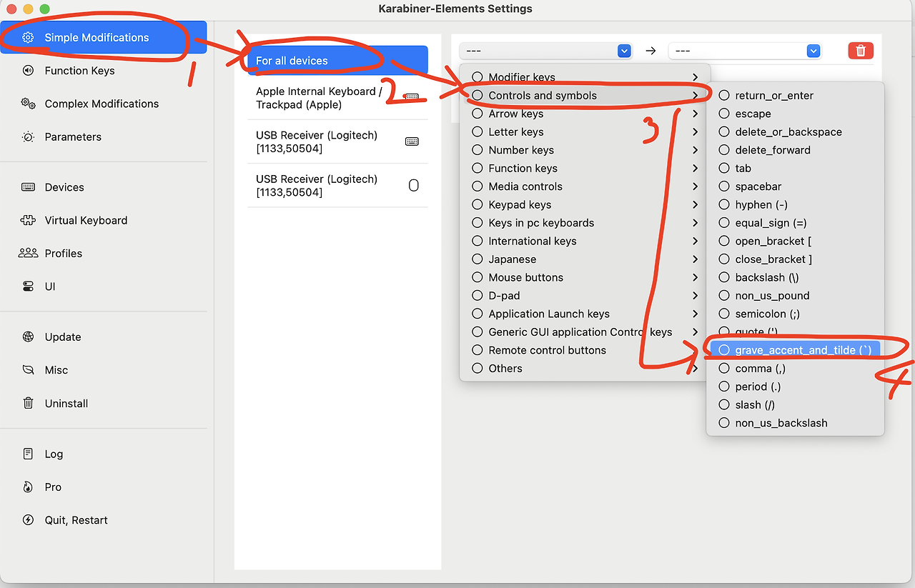Expand the Function keys submenu chevron
The image size is (915, 588).
(696, 169)
